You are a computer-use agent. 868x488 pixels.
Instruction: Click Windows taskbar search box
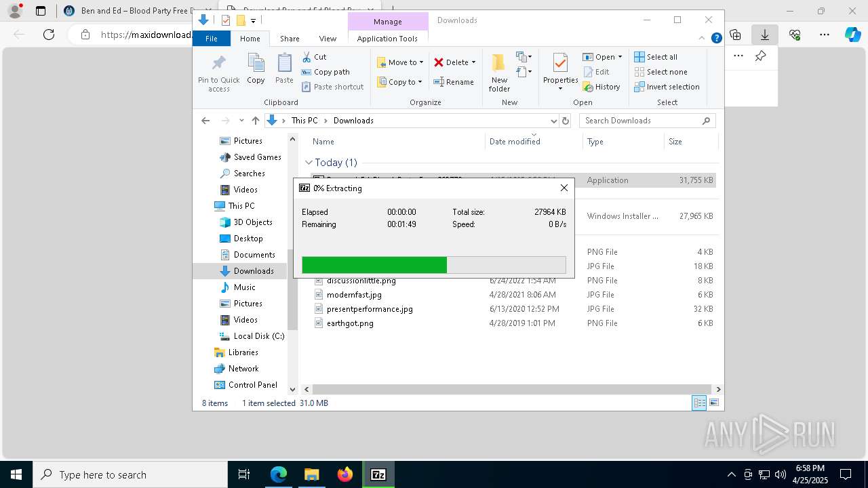tap(130, 474)
